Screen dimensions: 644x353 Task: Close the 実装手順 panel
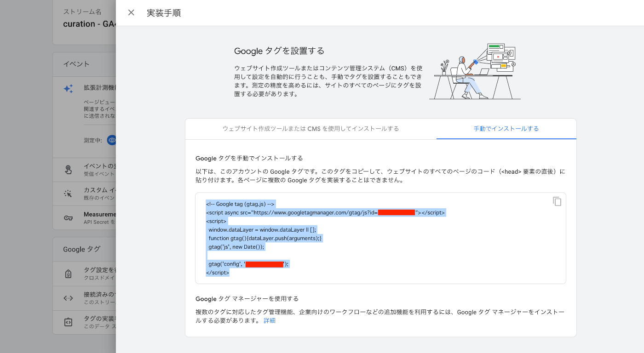(131, 13)
